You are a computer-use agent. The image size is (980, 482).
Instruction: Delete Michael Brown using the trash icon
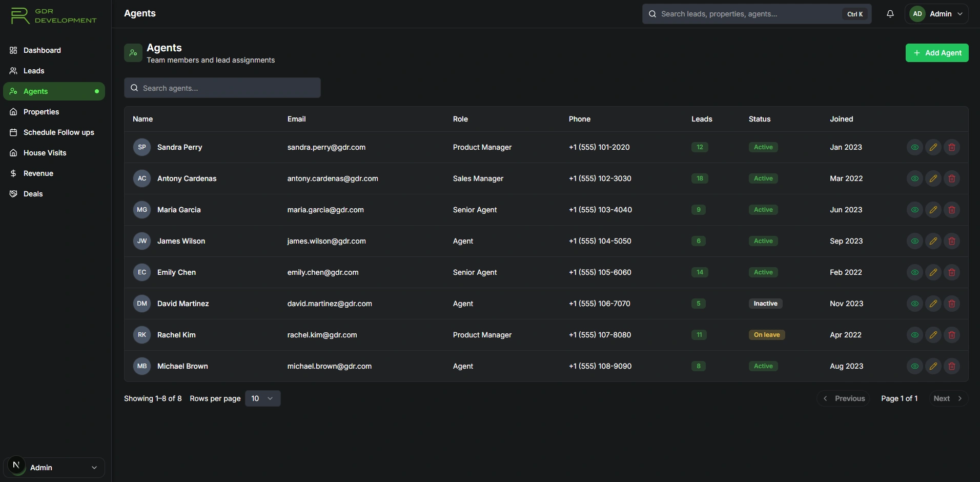coord(952,366)
